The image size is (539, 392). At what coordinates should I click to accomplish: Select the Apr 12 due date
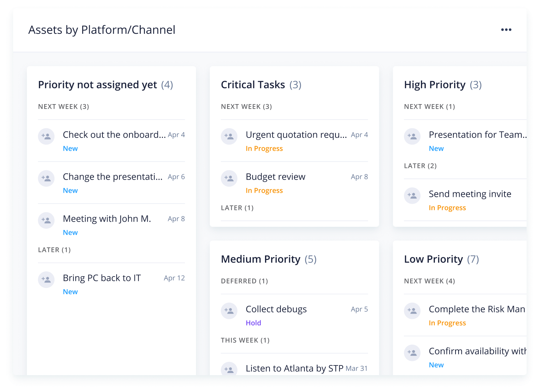174,278
